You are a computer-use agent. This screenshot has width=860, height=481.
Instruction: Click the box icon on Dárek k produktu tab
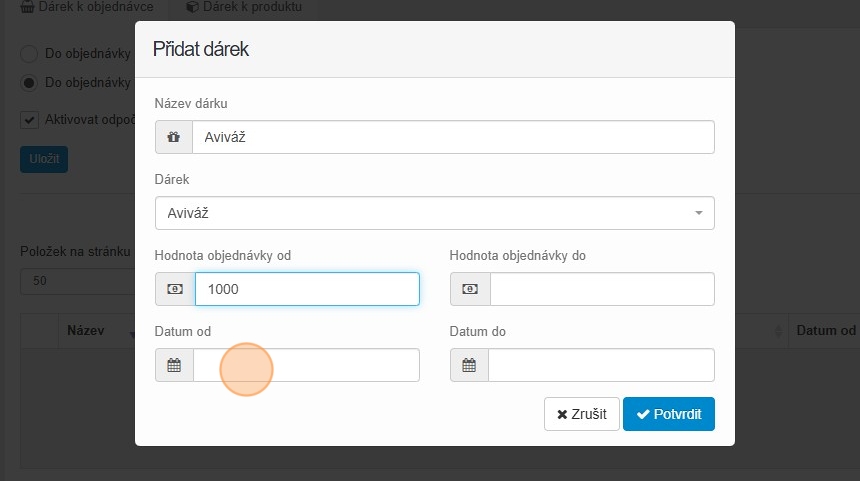(x=191, y=6)
